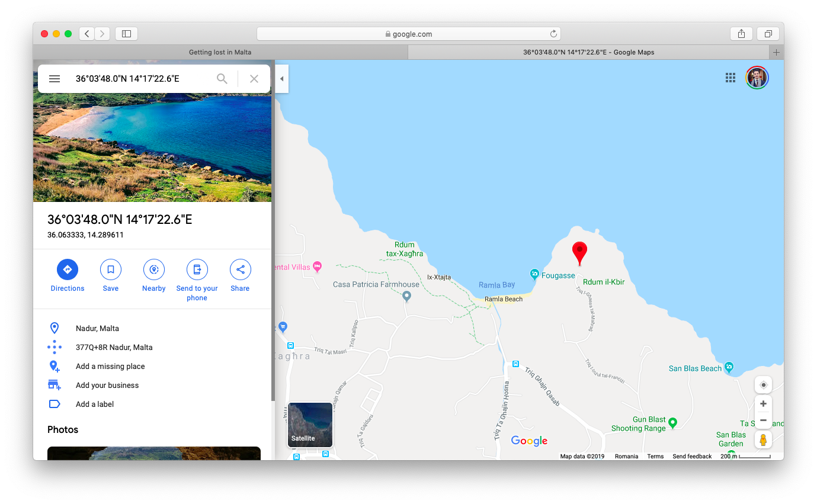Image resolution: width=817 pixels, height=504 pixels.
Task: Add a label to this place
Action: [152, 404]
